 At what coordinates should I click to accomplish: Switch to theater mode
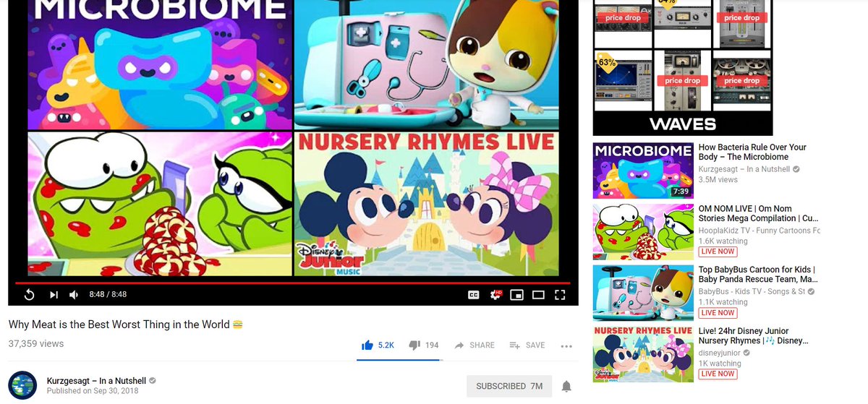point(538,295)
